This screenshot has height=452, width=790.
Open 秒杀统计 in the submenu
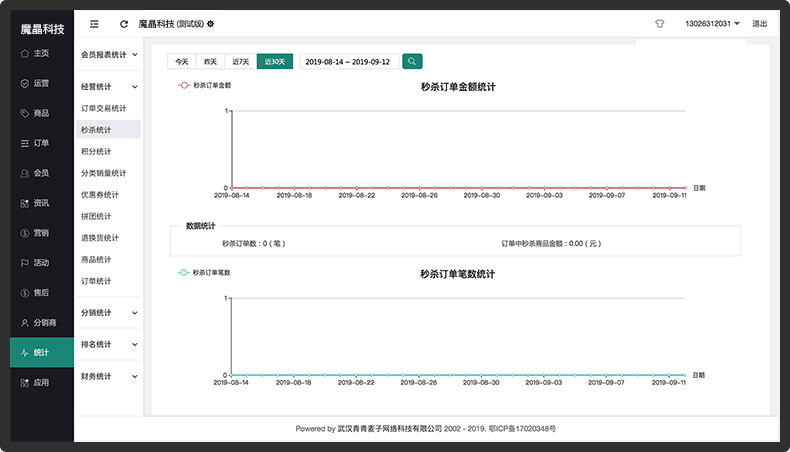point(108,130)
